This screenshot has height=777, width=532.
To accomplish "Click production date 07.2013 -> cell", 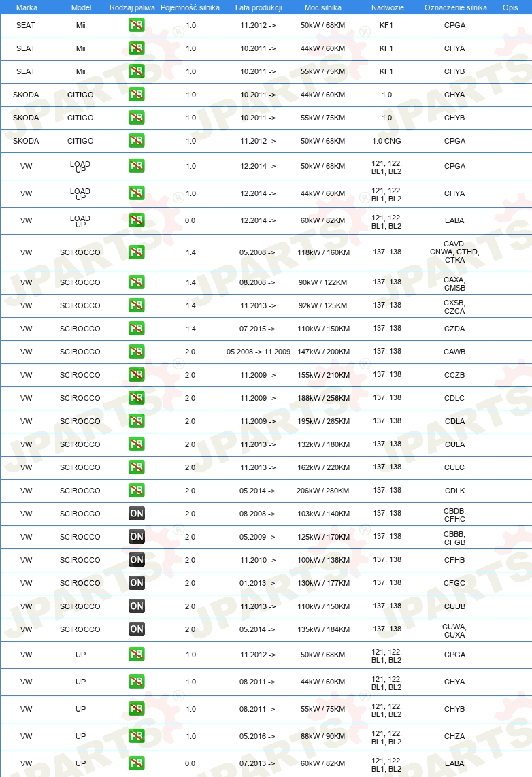I will [258, 763].
